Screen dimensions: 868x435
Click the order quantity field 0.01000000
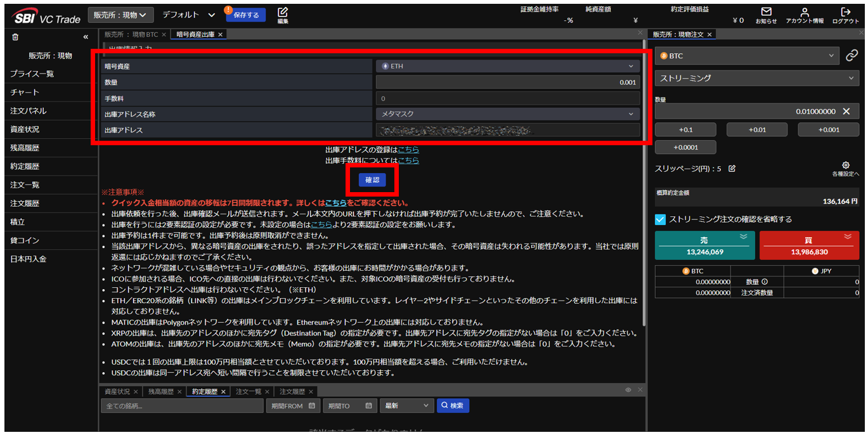[x=757, y=111]
